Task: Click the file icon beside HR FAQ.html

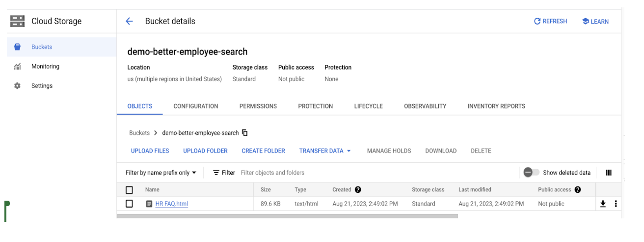Action: [149, 204]
